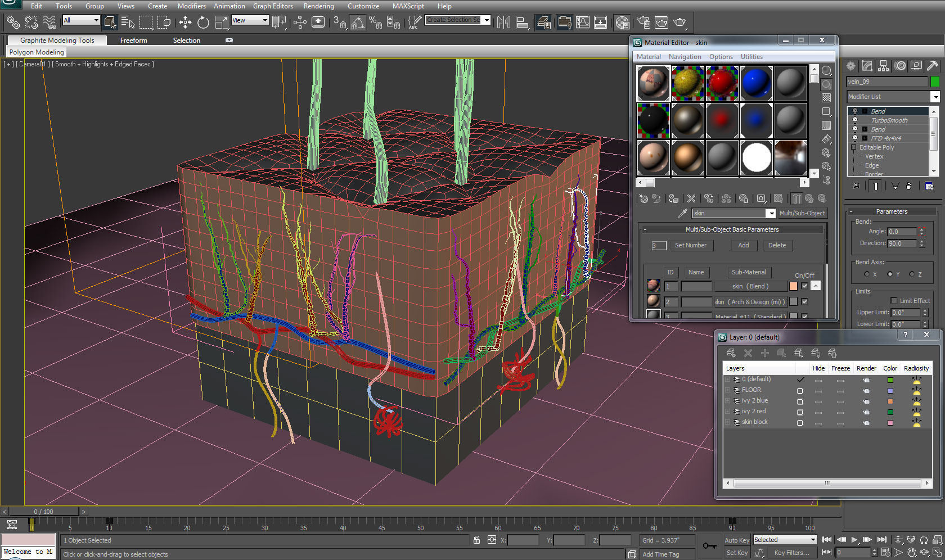Uncheck On/Off for skin (Blend) sub-material
Viewport: 945px width, 560px height.
pos(804,286)
